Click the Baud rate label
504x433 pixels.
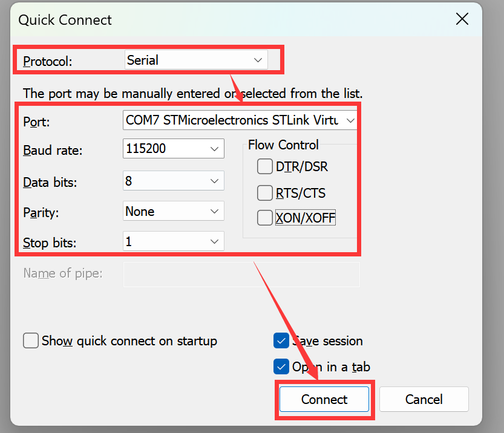click(53, 151)
